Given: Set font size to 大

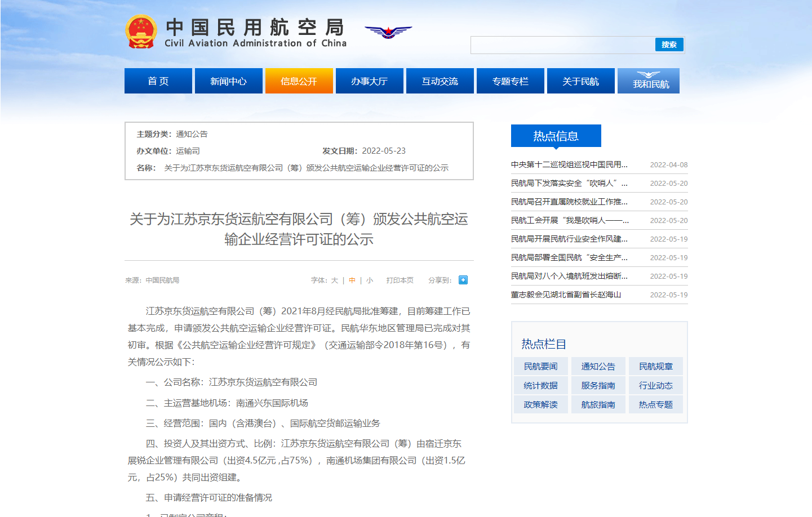Looking at the screenshot, I should 335,280.
